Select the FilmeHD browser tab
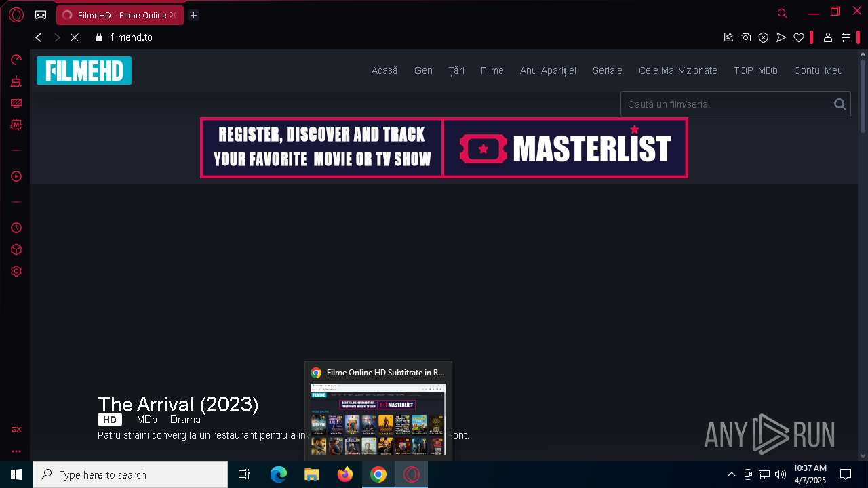868x488 pixels. [x=120, y=15]
